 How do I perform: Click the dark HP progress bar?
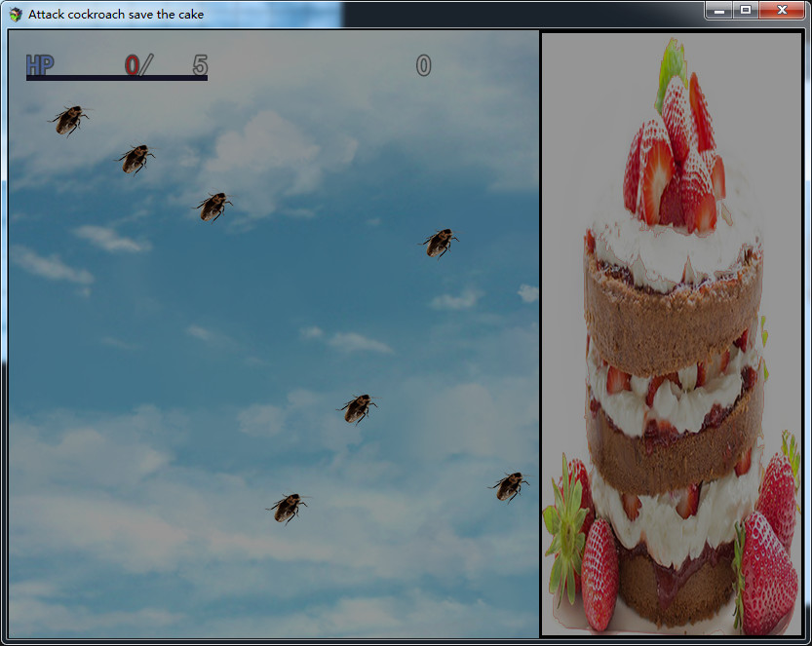(x=117, y=78)
